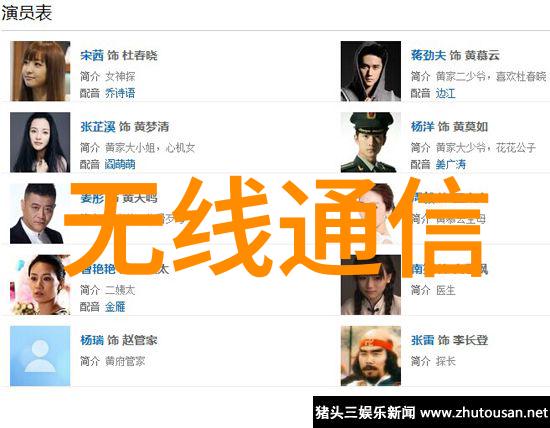Open actor link 宋茜

coord(92,55)
